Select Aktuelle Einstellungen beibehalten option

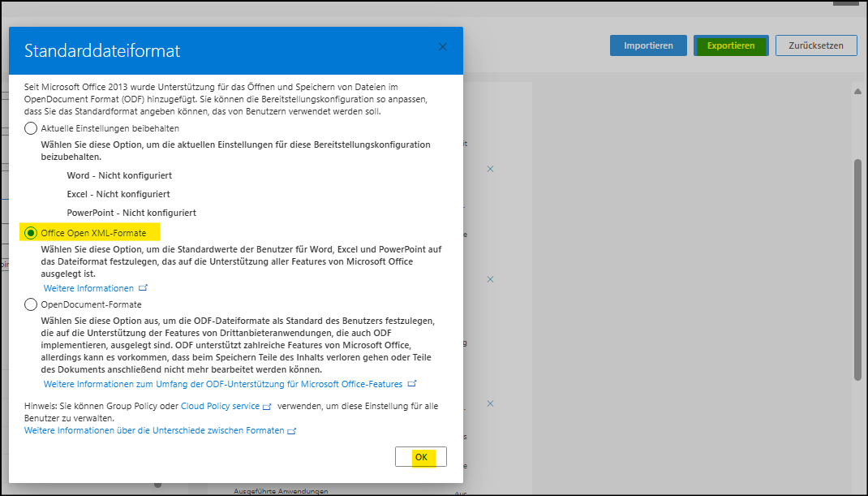30,127
